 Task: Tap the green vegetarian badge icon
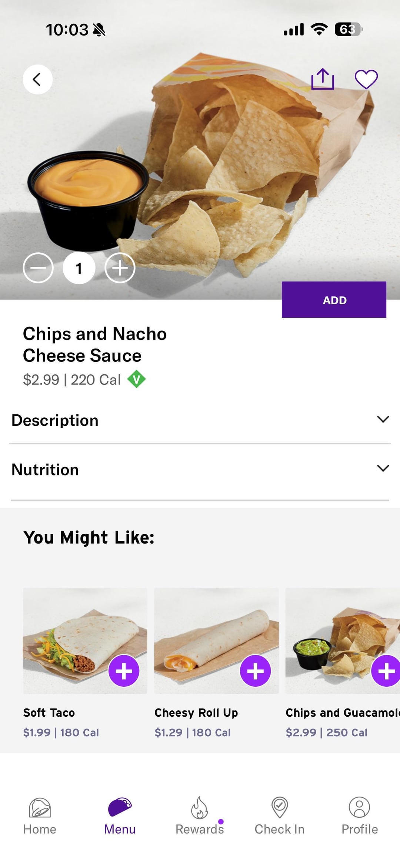point(136,379)
